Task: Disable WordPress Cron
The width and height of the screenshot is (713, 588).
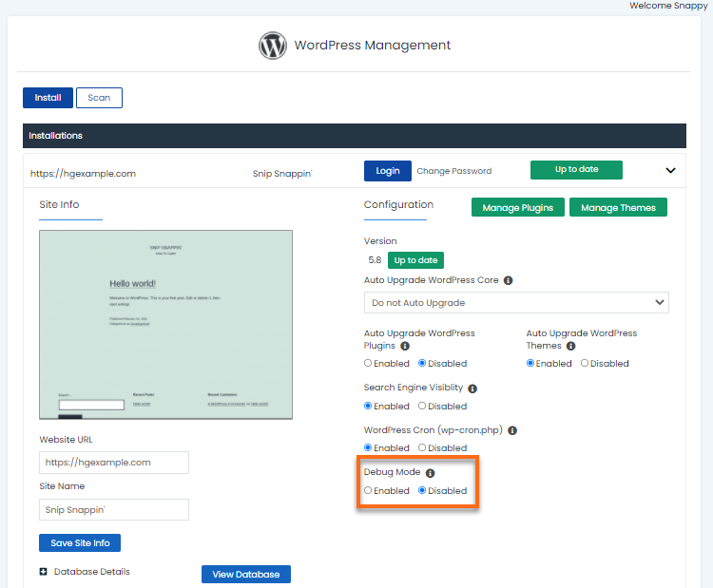Action: pos(422,447)
